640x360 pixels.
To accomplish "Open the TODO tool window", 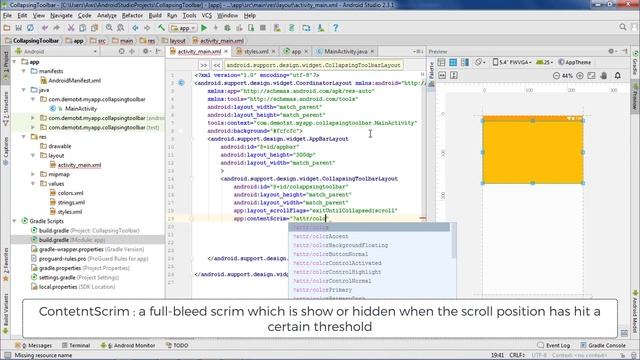I will [x=177, y=345].
